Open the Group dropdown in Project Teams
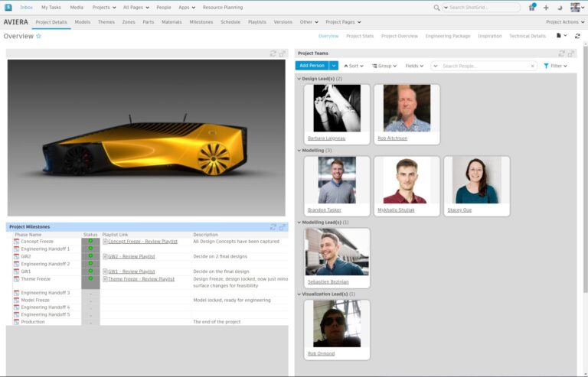 coord(383,66)
